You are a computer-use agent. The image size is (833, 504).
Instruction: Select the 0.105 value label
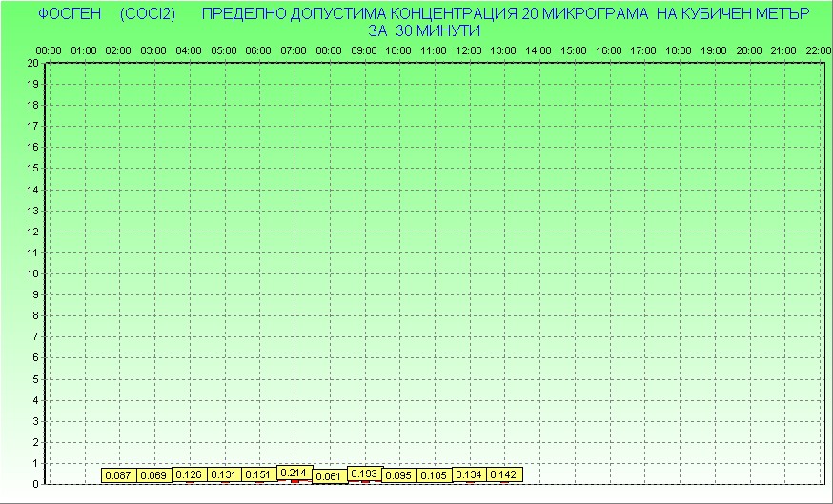pos(434,475)
